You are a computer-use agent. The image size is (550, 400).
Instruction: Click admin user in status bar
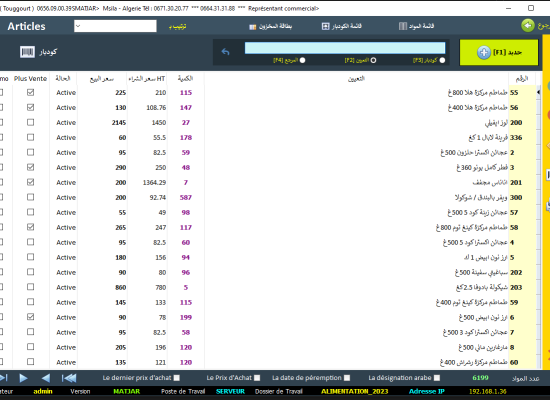click(x=43, y=391)
